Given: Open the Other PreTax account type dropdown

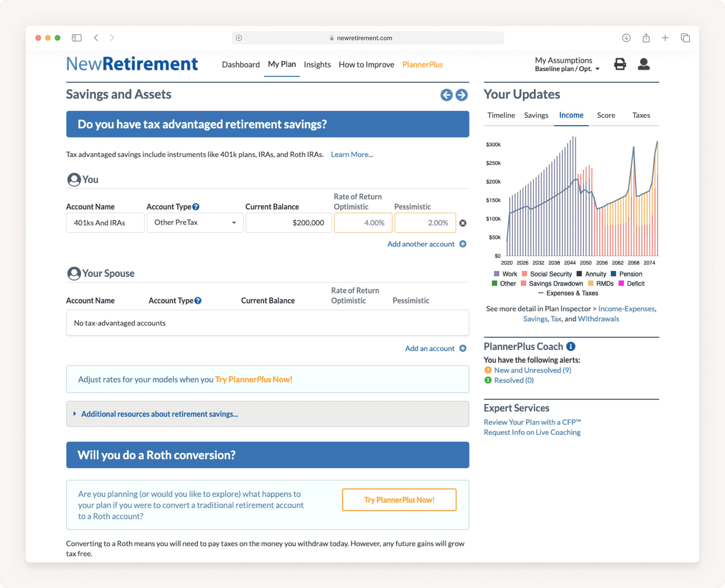Looking at the screenshot, I should click(x=195, y=223).
